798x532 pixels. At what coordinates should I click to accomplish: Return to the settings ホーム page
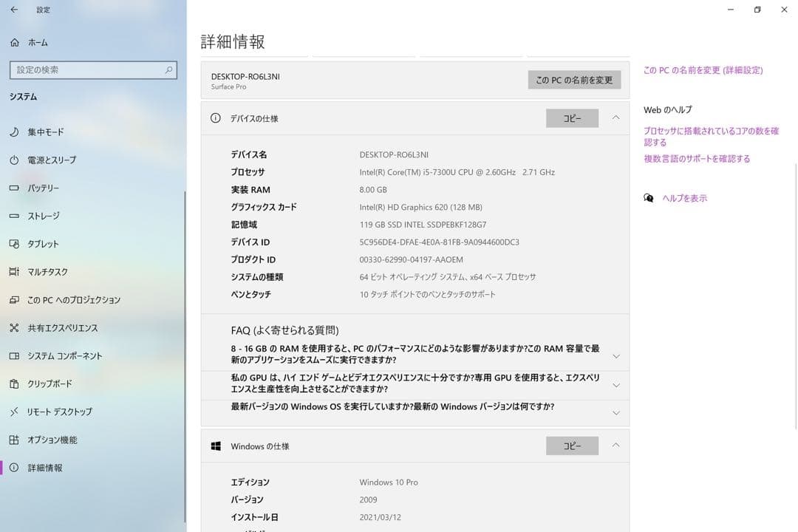(32, 42)
